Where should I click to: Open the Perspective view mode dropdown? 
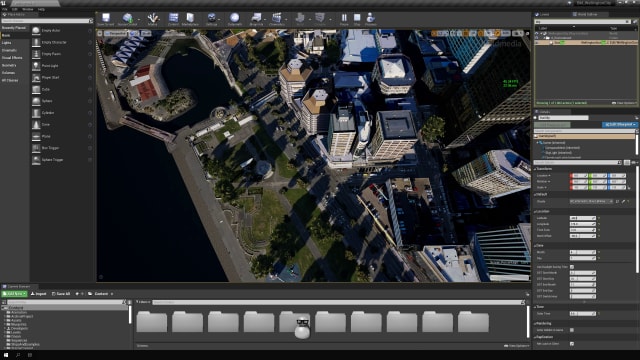116,33
